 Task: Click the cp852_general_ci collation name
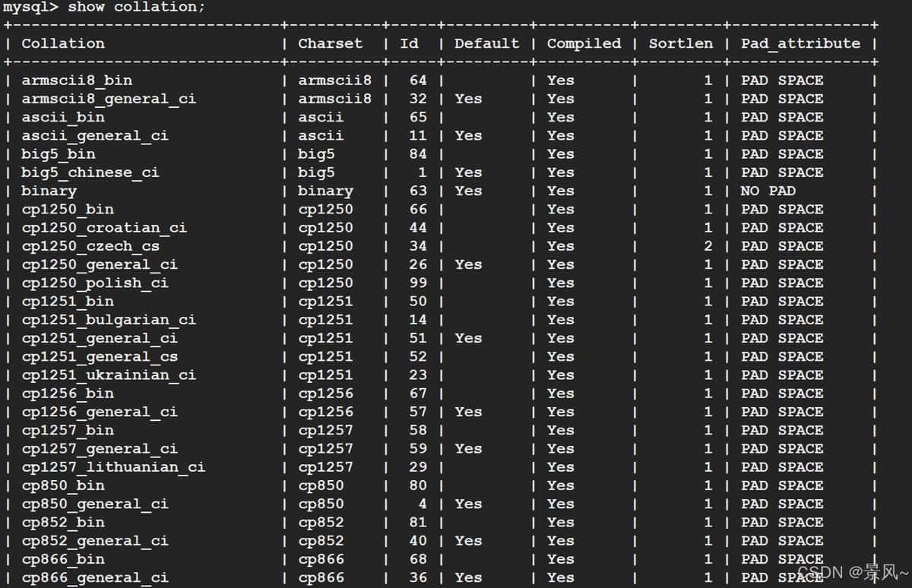95,540
